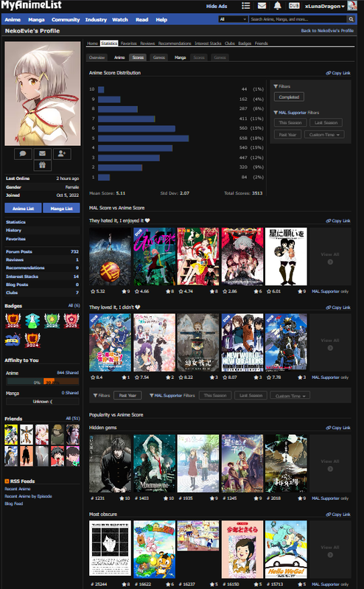Click All (6) badges link
The image size is (364, 589).
point(74,306)
